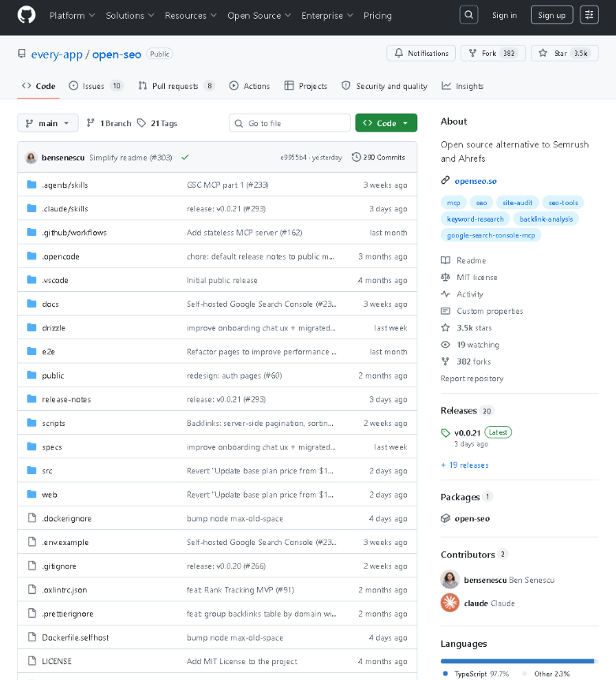Click the bell Notifications button
This screenshot has width=616, height=680.
click(x=421, y=54)
